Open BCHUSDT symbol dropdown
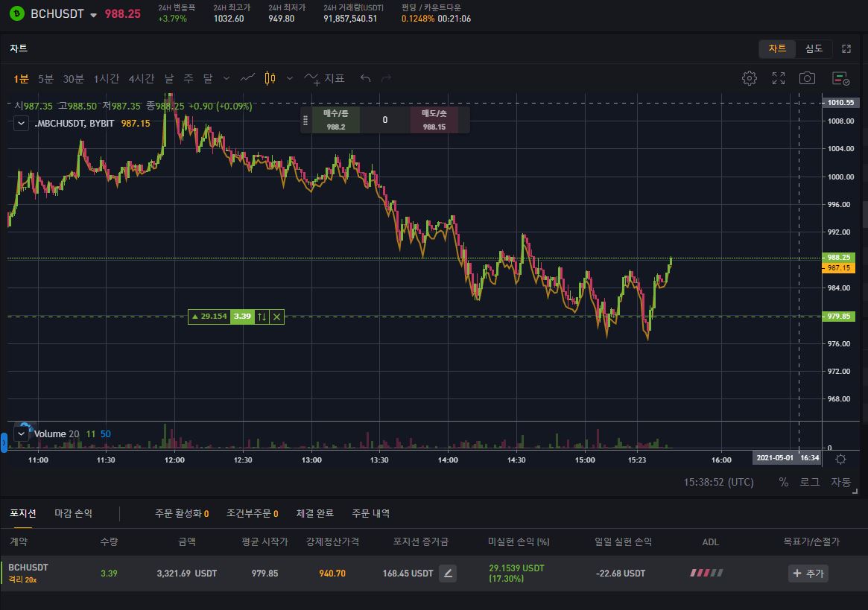The width and height of the screenshot is (868, 610). click(x=93, y=15)
